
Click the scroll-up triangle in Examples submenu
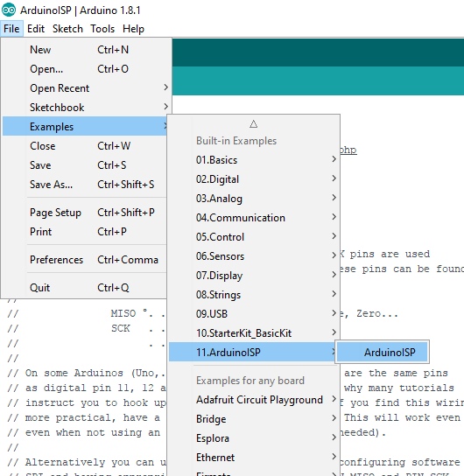click(254, 124)
